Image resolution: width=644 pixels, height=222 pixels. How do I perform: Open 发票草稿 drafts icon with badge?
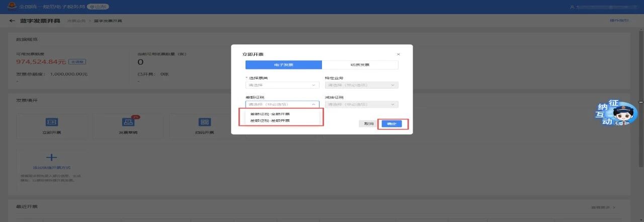pos(127,122)
